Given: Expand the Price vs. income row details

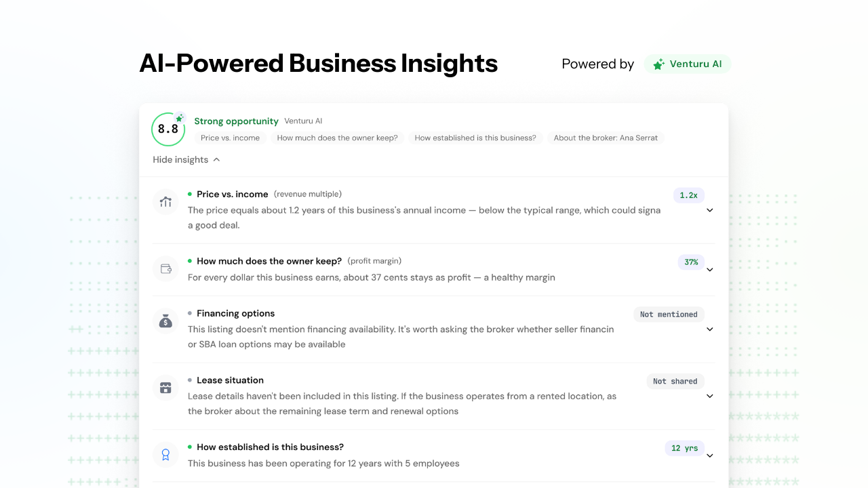Looking at the screenshot, I should tap(710, 211).
